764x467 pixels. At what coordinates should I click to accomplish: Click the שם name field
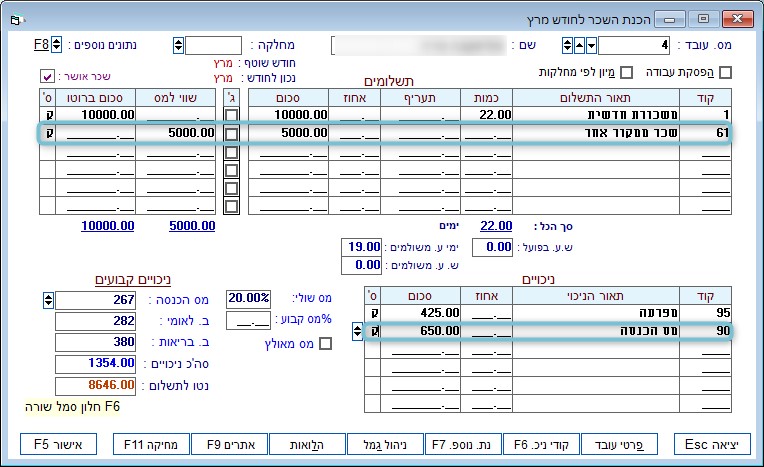[x=420, y=45]
